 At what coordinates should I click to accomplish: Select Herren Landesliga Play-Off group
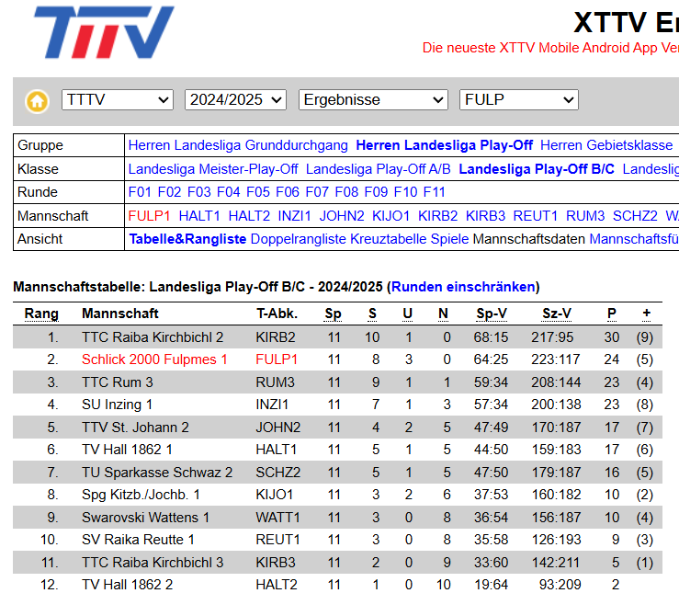tap(445, 145)
